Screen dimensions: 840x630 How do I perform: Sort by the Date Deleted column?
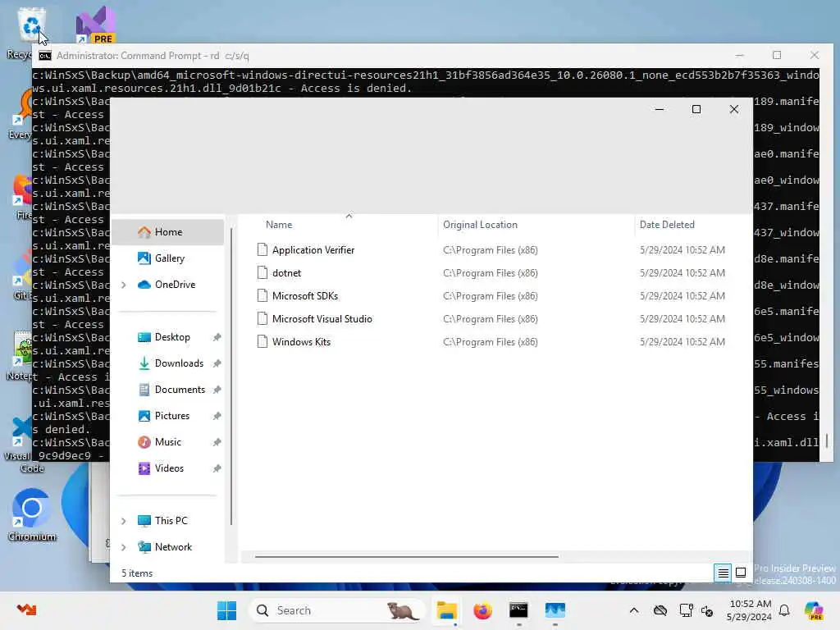(x=667, y=225)
